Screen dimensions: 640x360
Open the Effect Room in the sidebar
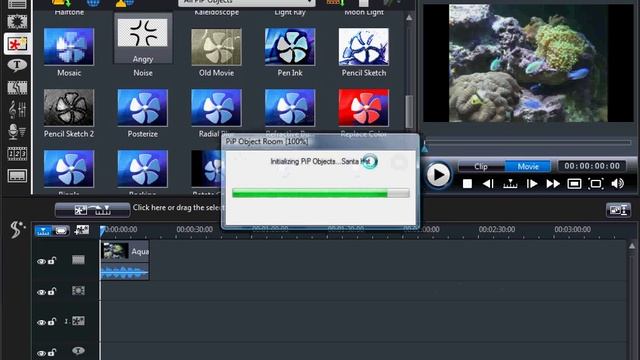(17, 22)
